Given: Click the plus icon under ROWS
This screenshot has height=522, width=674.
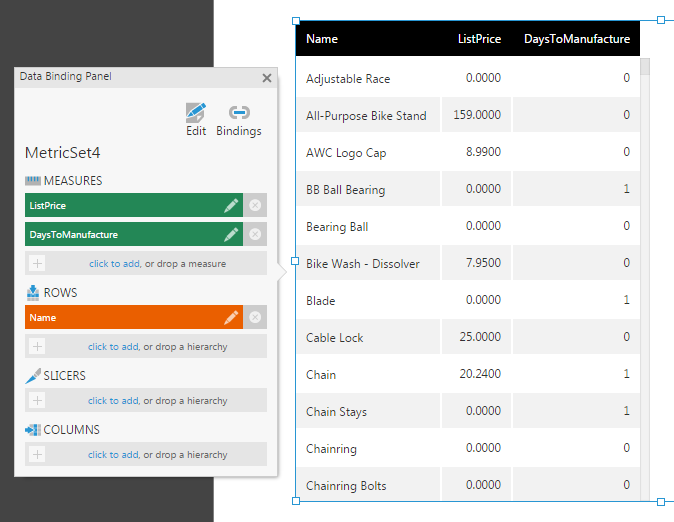Looking at the screenshot, I should pyautogui.click(x=37, y=346).
